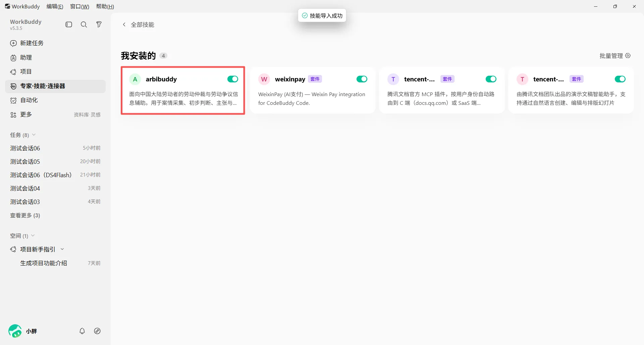
Task: Open notifications bell icon
Action: click(82, 331)
